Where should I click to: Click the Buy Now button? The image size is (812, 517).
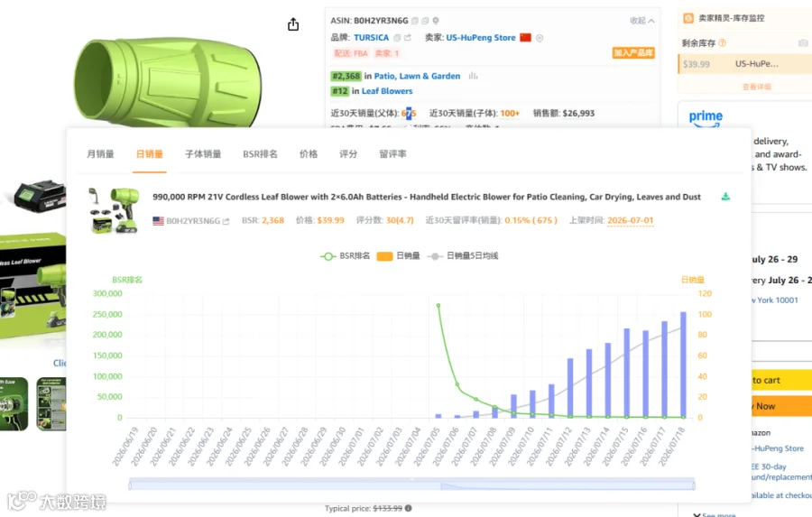[781, 406]
